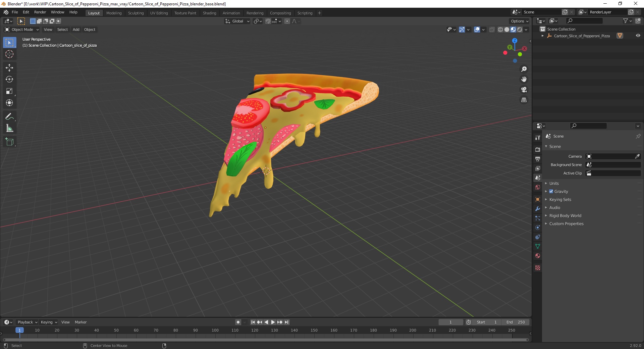The height and width of the screenshot is (349, 644).
Task: Switch to the UV Editing workspace tab
Action: pos(159,13)
